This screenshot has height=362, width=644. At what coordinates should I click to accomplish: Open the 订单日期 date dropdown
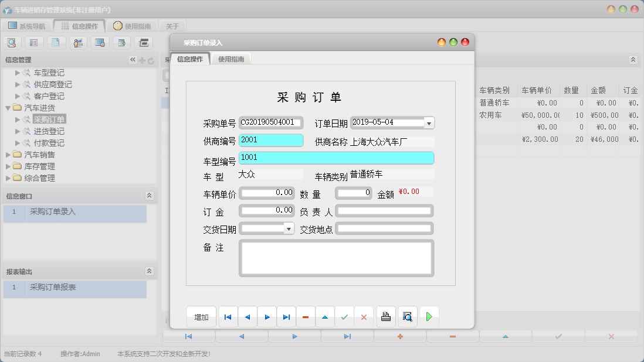click(429, 122)
